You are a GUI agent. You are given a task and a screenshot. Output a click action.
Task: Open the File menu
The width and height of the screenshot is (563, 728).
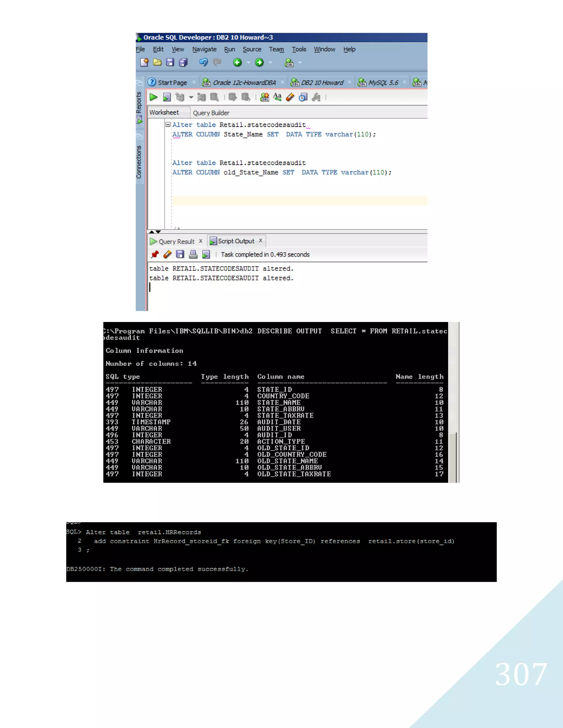(x=140, y=49)
